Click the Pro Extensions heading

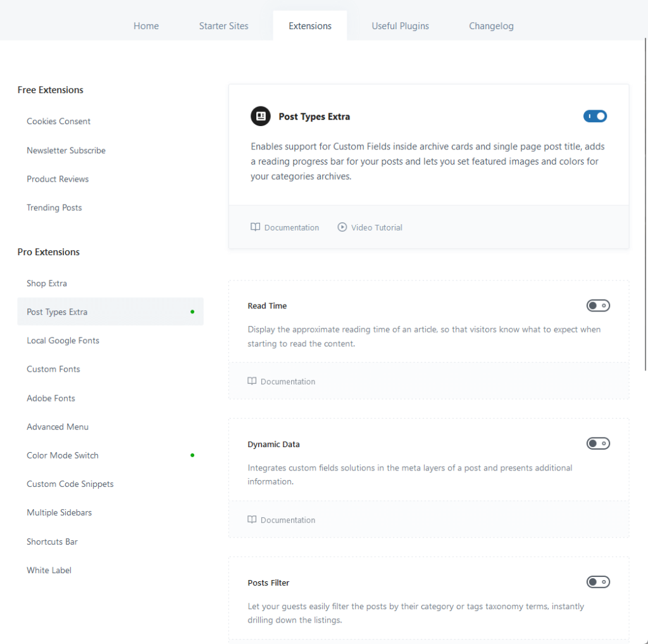coord(48,252)
